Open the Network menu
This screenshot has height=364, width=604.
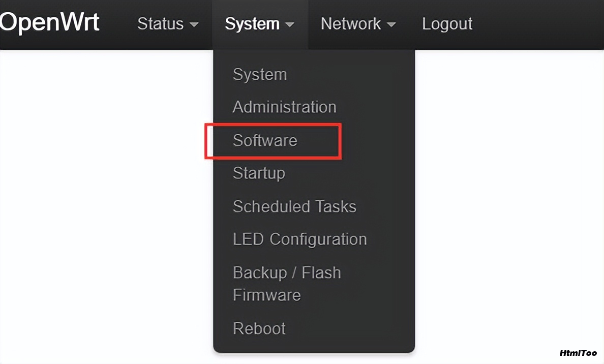[x=358, y=24]
